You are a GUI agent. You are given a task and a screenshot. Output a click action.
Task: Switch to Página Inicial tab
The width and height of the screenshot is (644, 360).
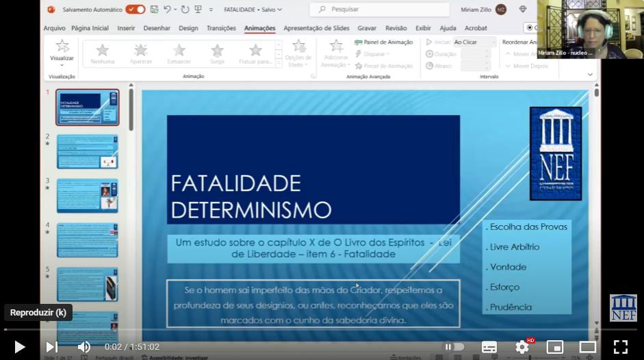click(90, 28)
